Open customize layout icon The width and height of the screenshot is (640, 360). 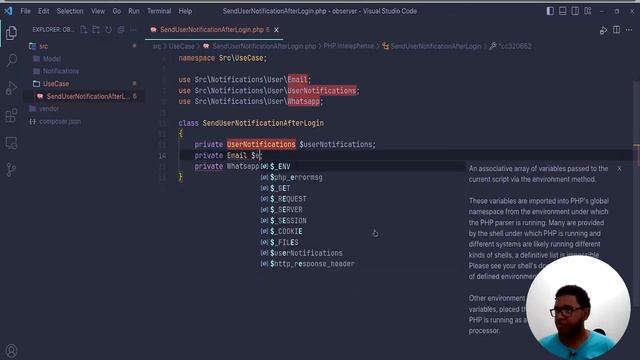pyautogui.click(x=588, y=11)
